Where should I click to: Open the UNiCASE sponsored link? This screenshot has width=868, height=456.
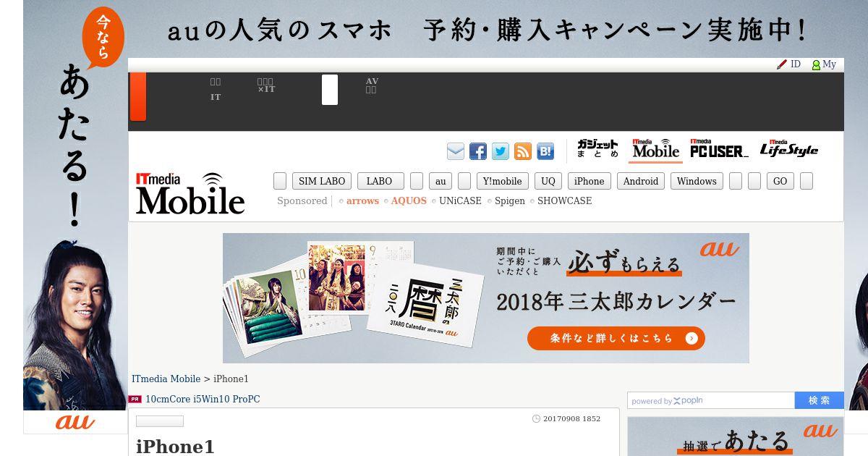[x=460, y=200]
